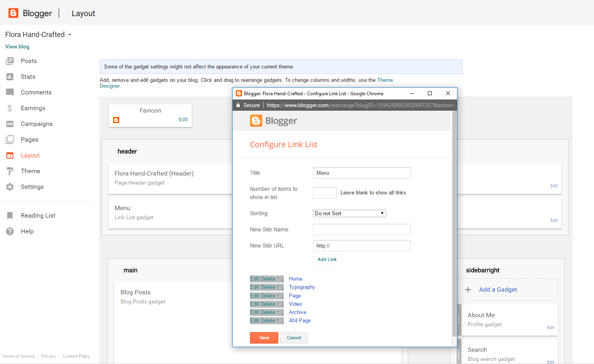
Task: Open the Sorting dropdown
Action: [x=349, y=213]
